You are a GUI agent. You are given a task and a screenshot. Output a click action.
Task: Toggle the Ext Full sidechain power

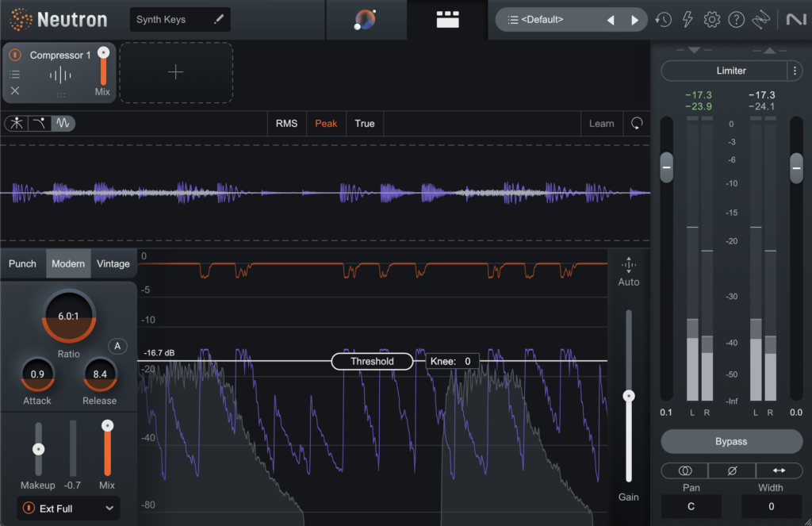29,508
